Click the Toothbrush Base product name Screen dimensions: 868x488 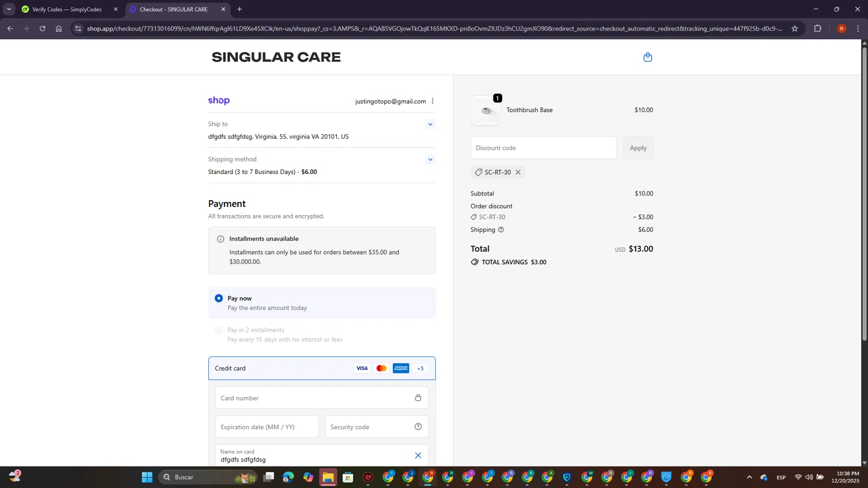[x=529, y=110]
